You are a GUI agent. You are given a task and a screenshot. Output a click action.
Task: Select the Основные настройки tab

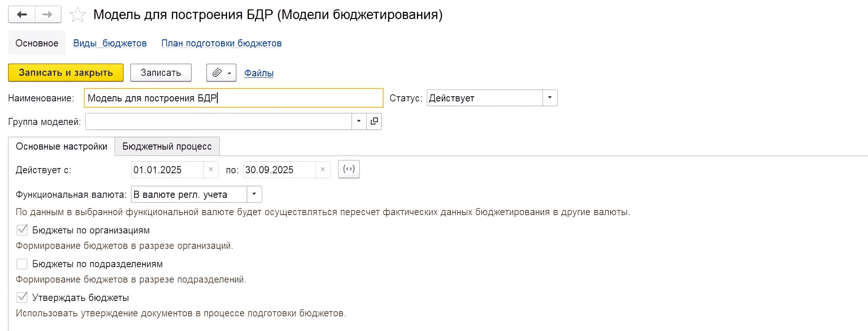pos(61,146)
